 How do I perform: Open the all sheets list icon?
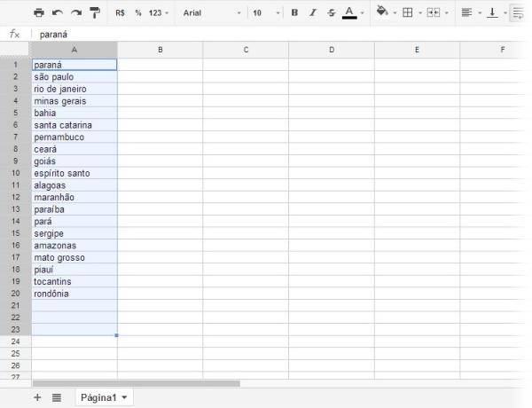(x=57, y=397)
